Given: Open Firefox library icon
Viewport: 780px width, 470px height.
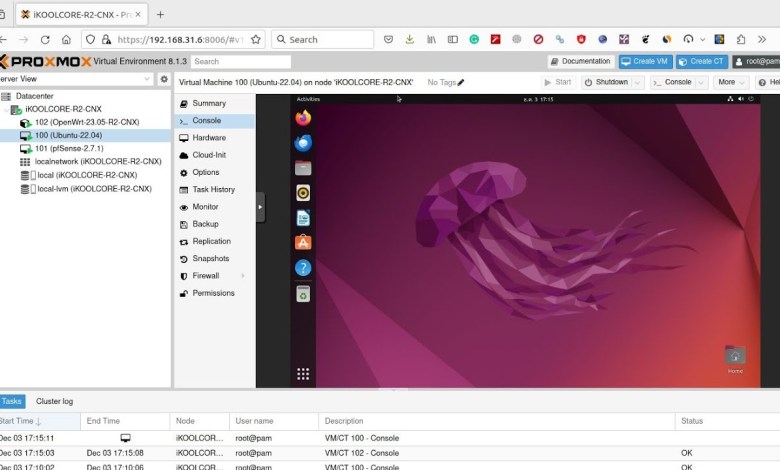Looking at the screenshot, I should click(x=431, y=39).
